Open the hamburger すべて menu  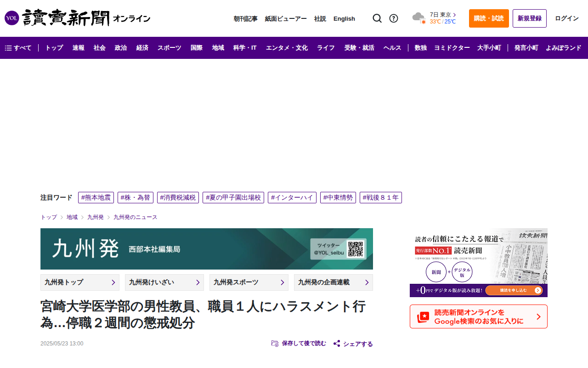(x=18, y=48)
